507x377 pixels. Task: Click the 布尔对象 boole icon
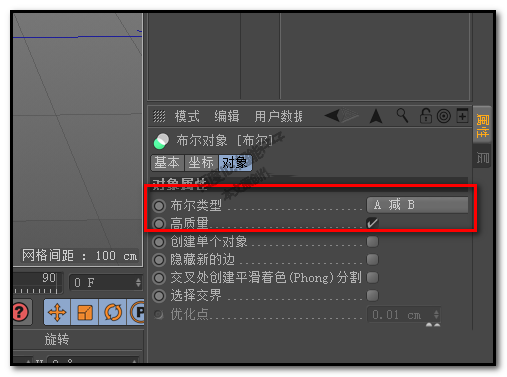coord(161,141)
